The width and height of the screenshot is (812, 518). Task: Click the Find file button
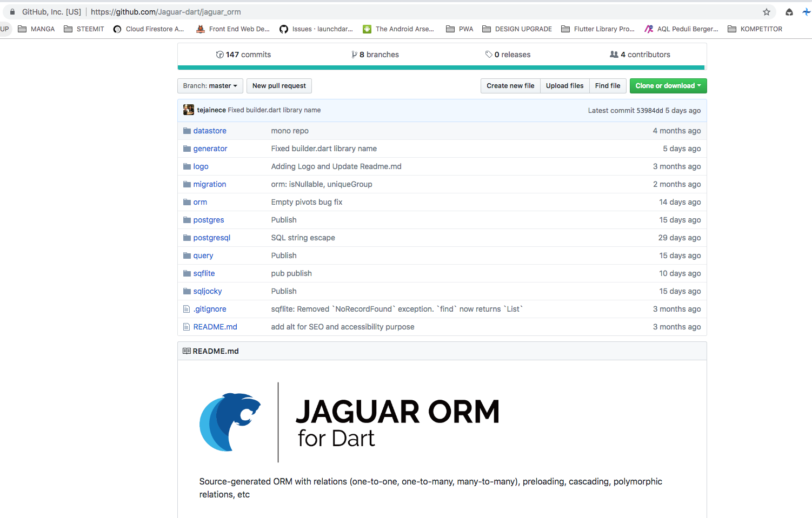click(x=608, y=86)
